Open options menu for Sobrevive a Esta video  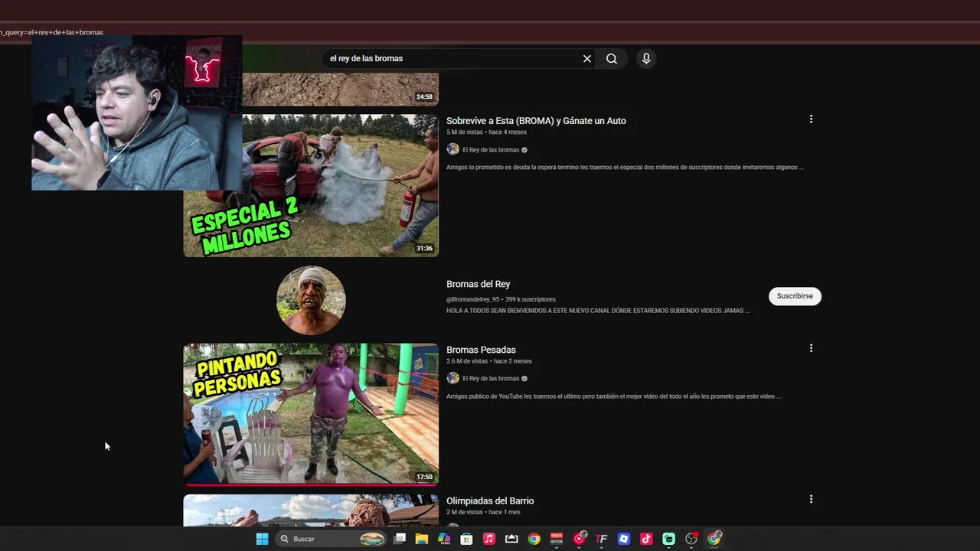pyautogui.click(x=811, y=119)
